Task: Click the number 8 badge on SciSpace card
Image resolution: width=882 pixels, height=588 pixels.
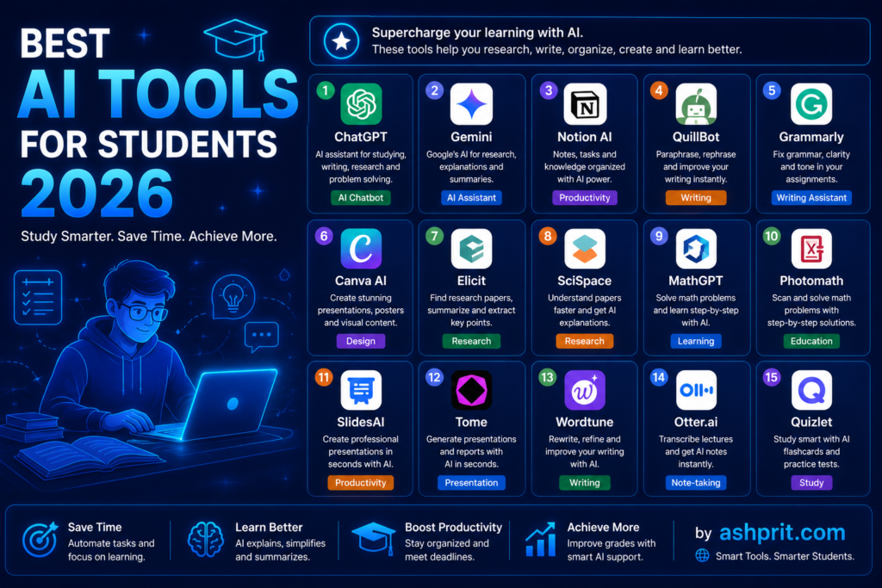Action: pos(548,236)
